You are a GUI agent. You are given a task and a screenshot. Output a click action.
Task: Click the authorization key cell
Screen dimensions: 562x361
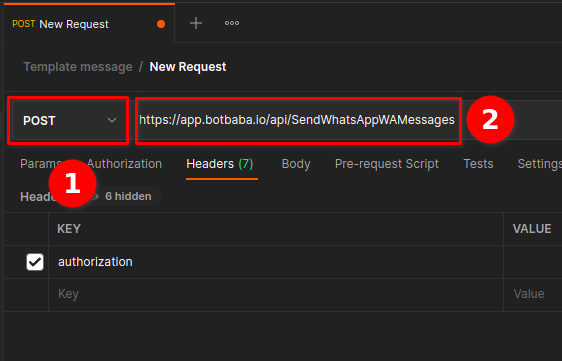tap(276, 262)
